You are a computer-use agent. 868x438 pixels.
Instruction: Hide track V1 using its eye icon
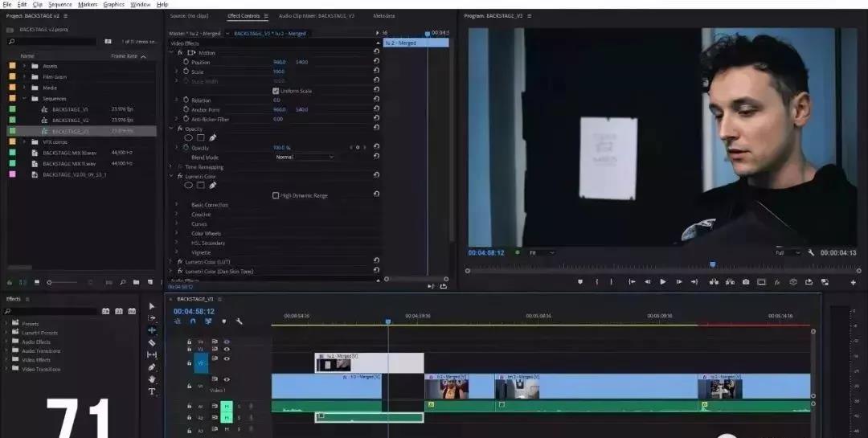click(227, 379)
